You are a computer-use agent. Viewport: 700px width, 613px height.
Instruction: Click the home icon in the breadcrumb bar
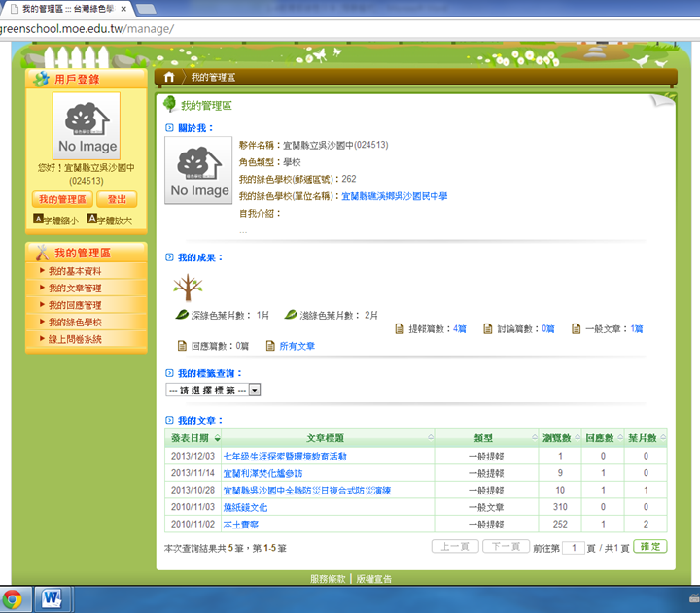click(x=170, y=77)
